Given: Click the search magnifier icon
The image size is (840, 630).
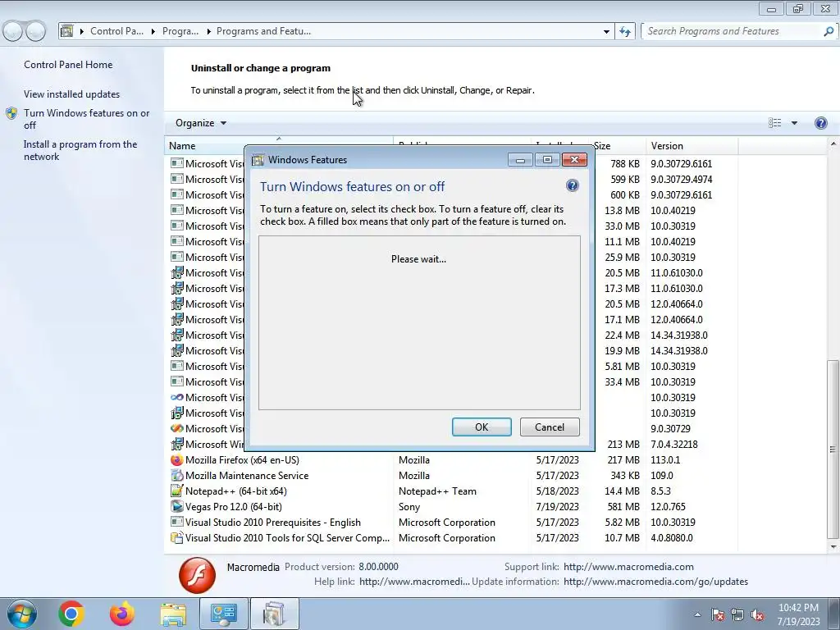Looking at the screenshot, I should (x=829, y=31).
